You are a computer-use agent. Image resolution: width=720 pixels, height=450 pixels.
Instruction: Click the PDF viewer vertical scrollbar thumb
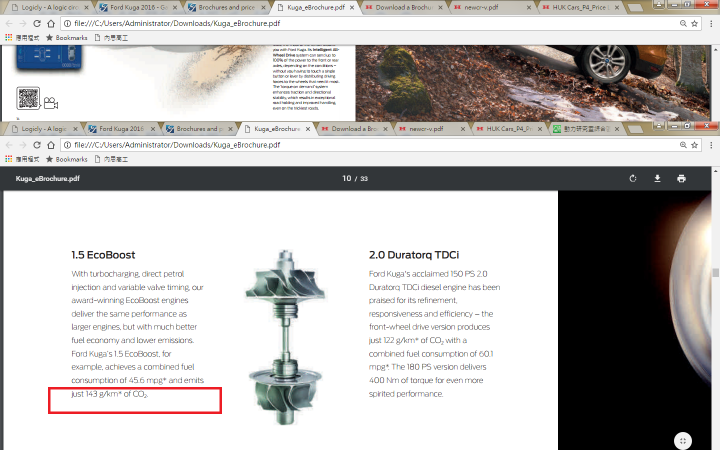pos(715,273)
